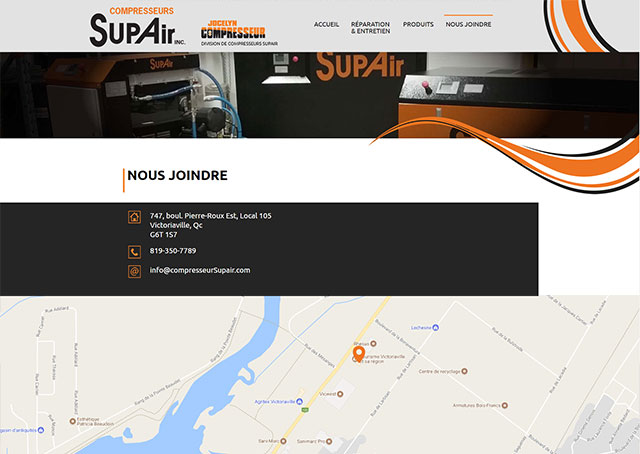
Task: Click the SupAir compressor banner image
Action: pyautogui.click(x=320, y=95)
